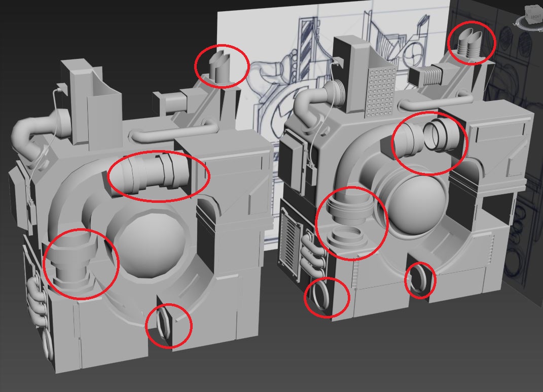Select the circled port on right model's lower edge
The height and width of the screenshot is (392, 543).
(x=419, y=279)
